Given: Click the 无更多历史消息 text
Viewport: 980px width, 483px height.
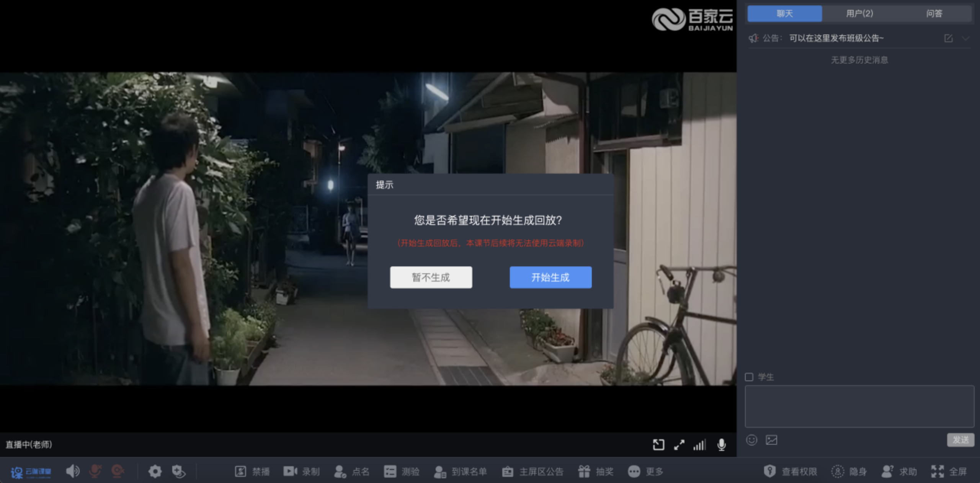Looking at the screenshot, I should [x=859, y=60].
